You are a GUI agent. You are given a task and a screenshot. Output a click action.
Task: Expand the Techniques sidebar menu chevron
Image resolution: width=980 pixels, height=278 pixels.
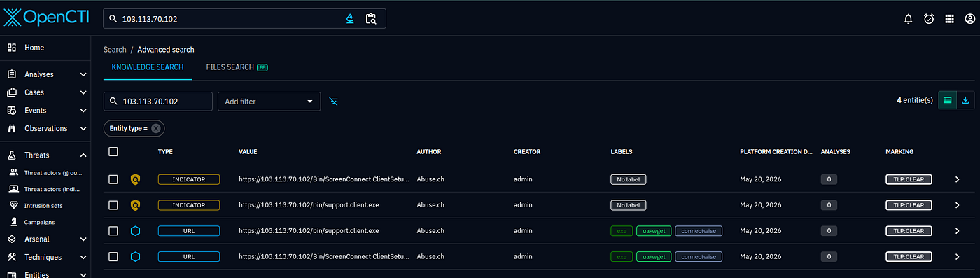[83, 257]
